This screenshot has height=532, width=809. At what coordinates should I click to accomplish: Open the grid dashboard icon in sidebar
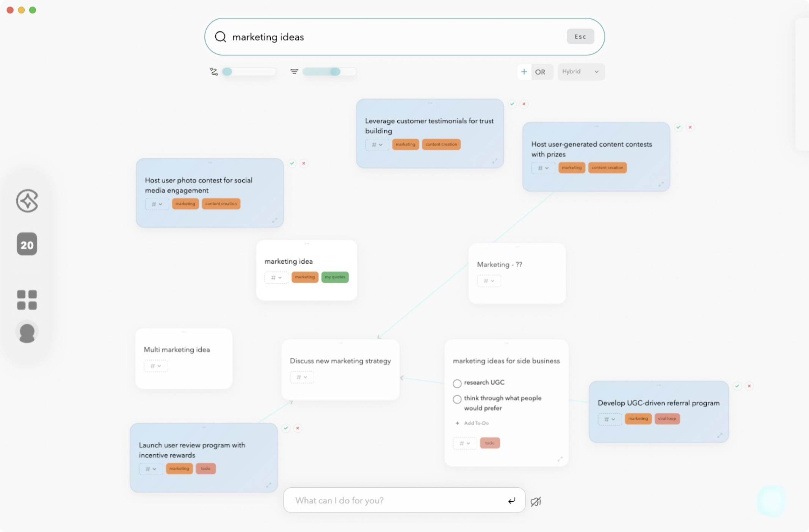(27, 300)
